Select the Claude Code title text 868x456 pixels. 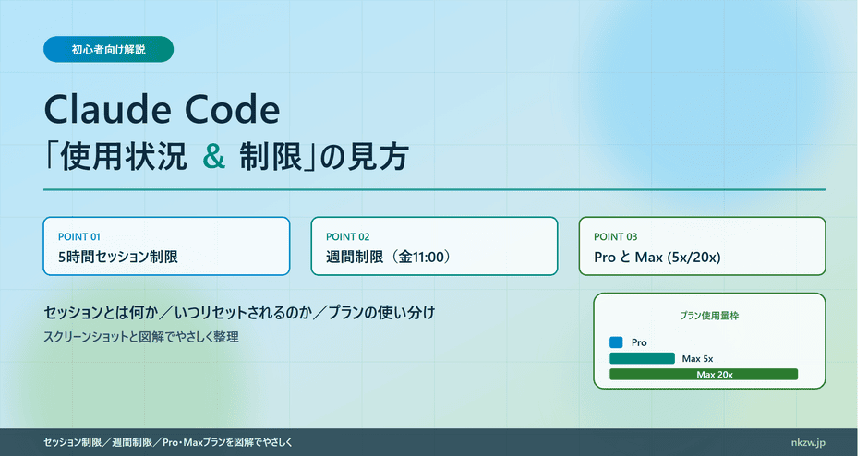[x=162, y=109]
